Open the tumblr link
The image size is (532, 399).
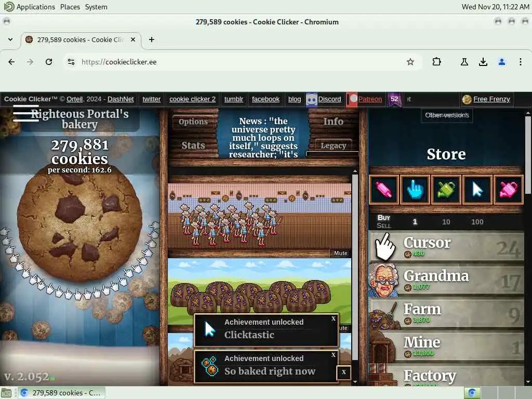pyautogui.click(x=234, y=99)
